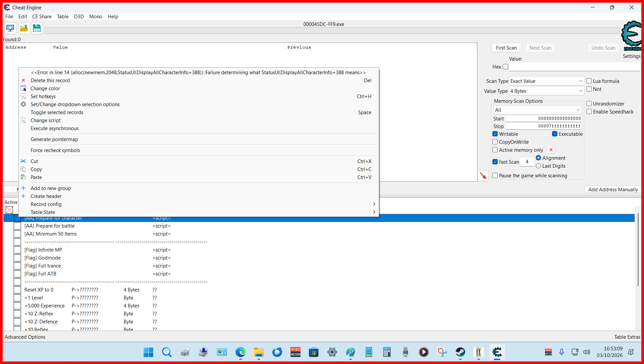Open the Scan Type dropdown
The image size is (644, 364).
546,81
